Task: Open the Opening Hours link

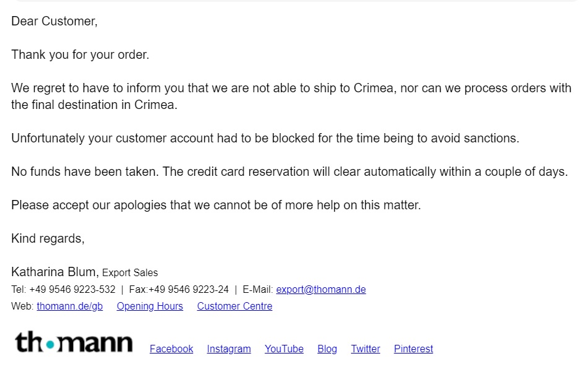Action: pos(150,306)
